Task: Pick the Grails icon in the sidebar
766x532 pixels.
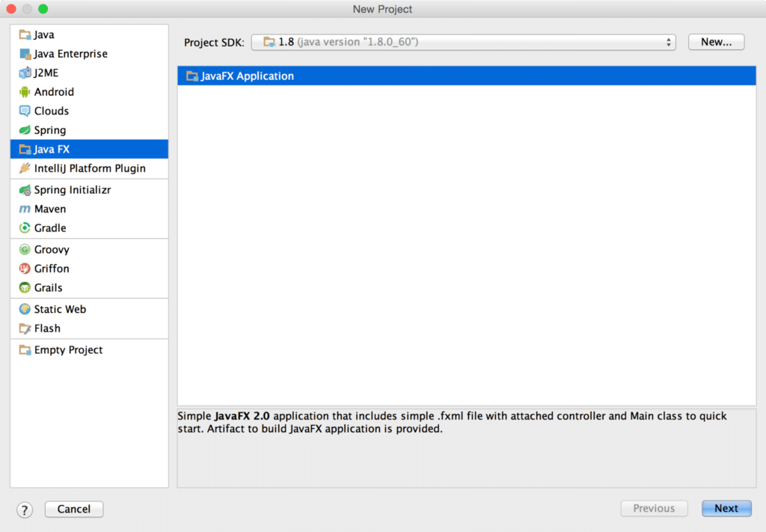Action: point(25,287)
